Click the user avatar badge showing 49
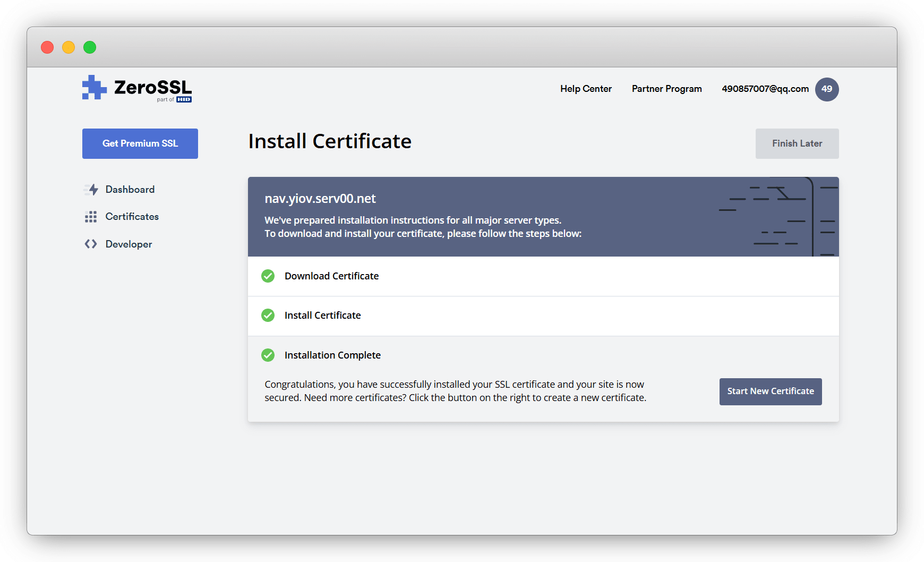Image resolution: width=924 pixels, height=562 pixels. 827,89
